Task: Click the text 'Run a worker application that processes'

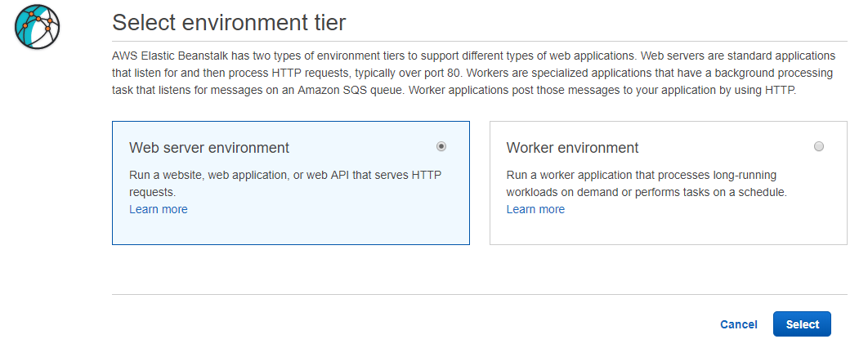Action: [x=608, y=176]
